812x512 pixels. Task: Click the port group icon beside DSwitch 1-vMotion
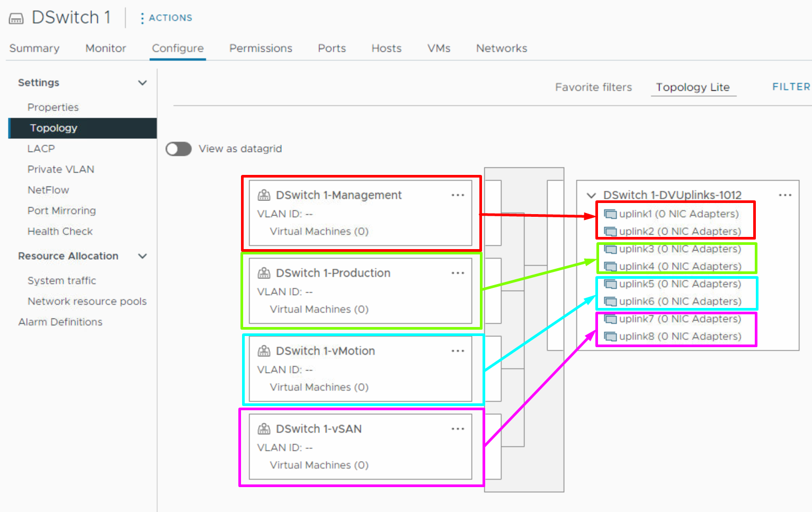click(264, 351)
